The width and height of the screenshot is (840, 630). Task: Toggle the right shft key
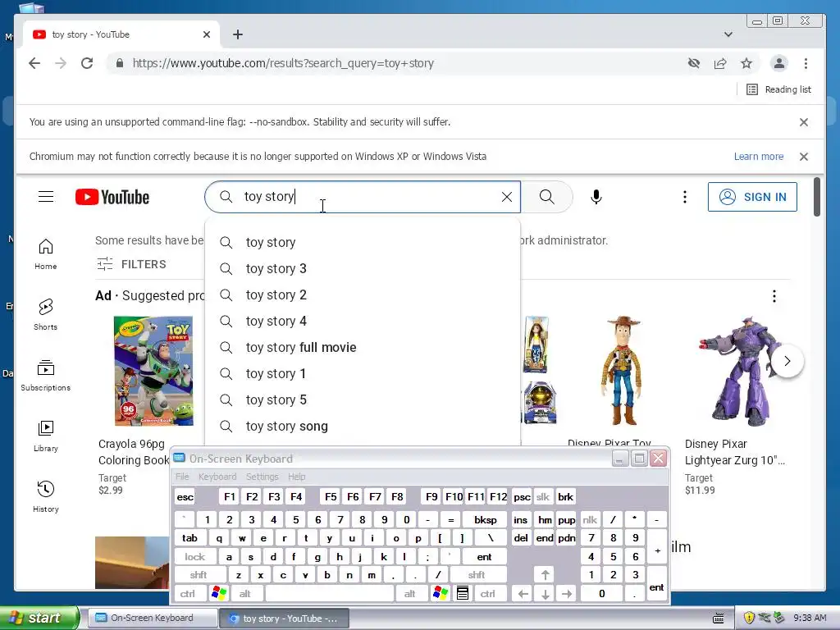(477, 575)
